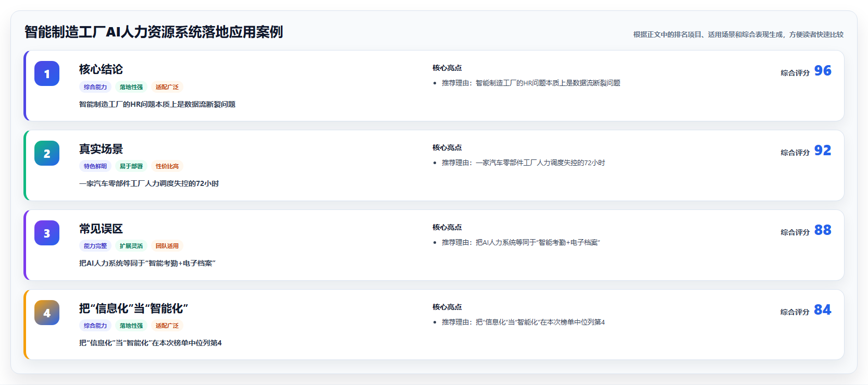
Task: Select the 性价比高 tag
Action: (x=167, y=166)
